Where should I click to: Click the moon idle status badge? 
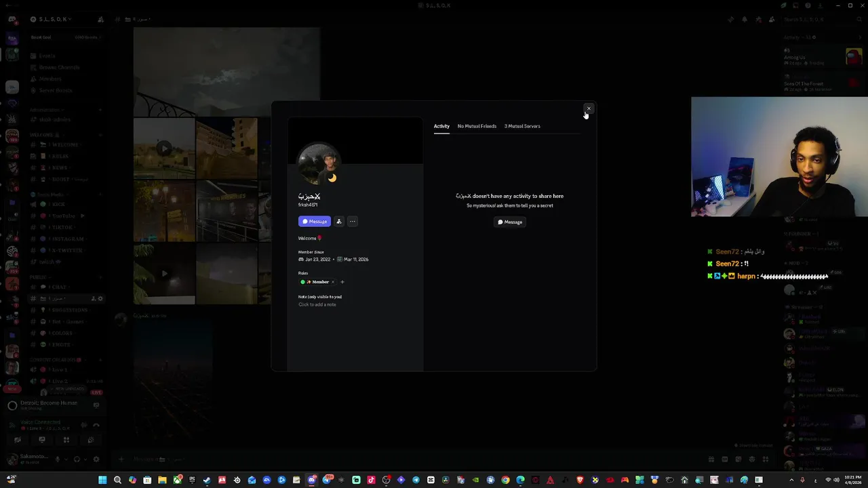tap(332, 178)
